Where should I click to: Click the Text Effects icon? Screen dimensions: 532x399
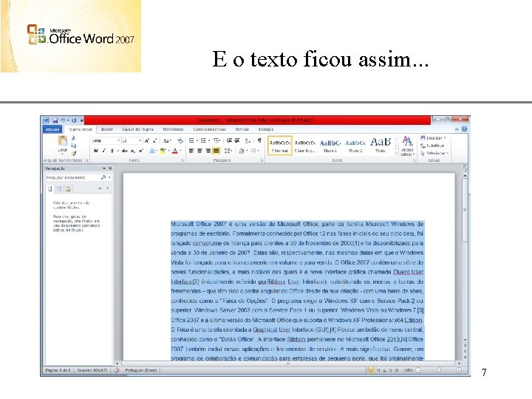[x=153, y=151]
